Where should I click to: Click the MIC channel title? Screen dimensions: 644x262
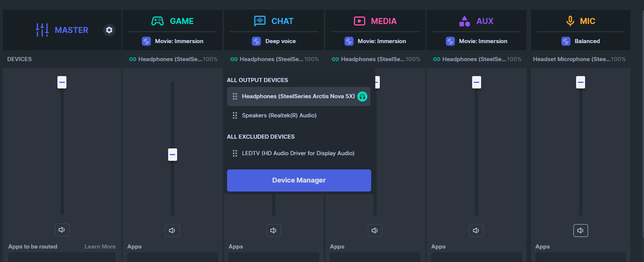pyautogui.click(x=588, y=21)
